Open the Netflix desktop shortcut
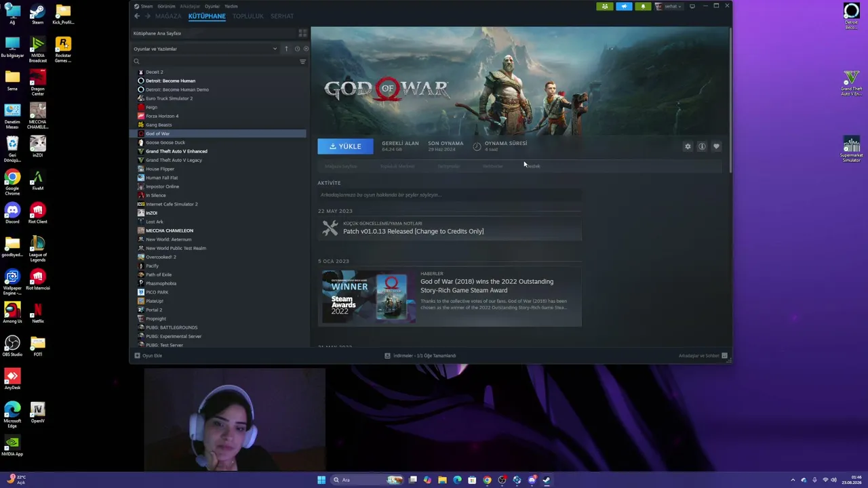 pyautogui.click(x=37, y=313)
